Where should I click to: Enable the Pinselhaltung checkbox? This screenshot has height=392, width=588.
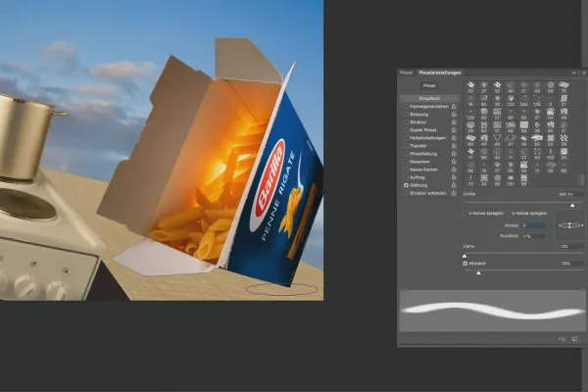coord(406,154)
